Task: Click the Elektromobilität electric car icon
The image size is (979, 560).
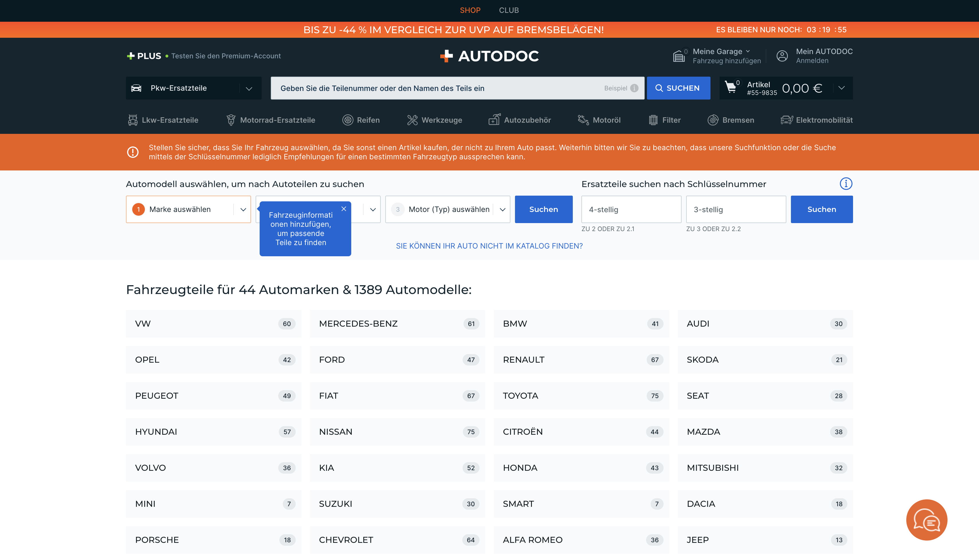Action: 787,120
